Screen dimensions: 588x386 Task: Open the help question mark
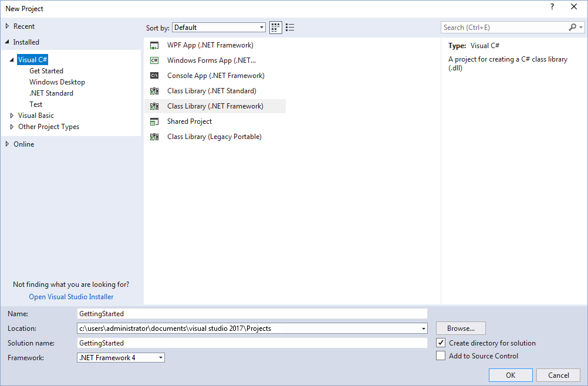552,6
